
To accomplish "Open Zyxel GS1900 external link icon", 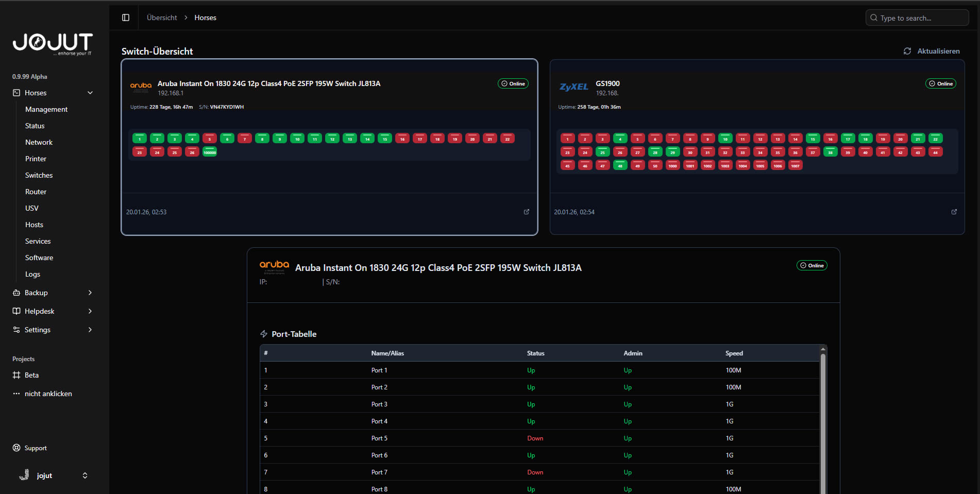I will click(954, 212).
